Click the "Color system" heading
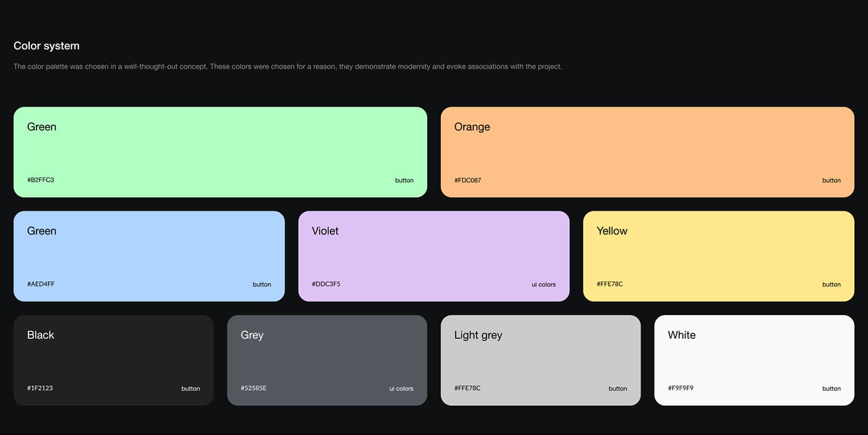This screenshot has height=435, width=868. [46, 46]
